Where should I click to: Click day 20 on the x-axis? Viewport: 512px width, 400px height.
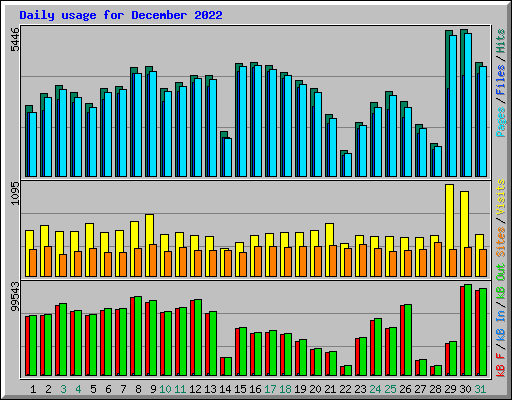315,389
